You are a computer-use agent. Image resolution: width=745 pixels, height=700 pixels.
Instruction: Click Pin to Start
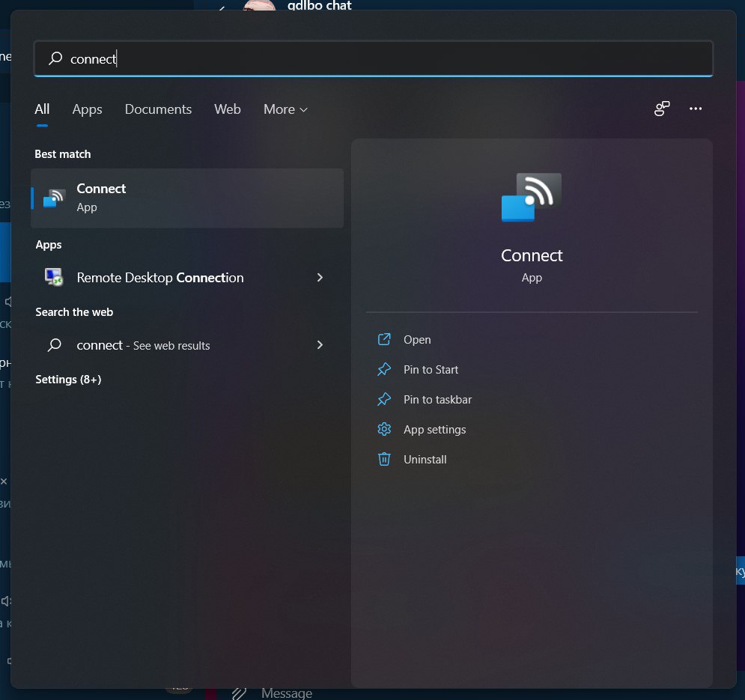(431, 370)
